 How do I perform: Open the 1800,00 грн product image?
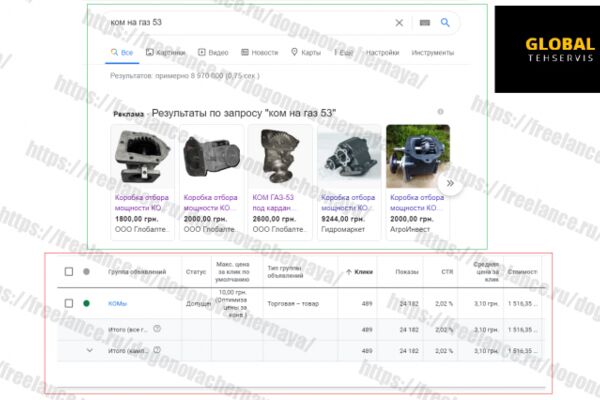tap(142, 157)
